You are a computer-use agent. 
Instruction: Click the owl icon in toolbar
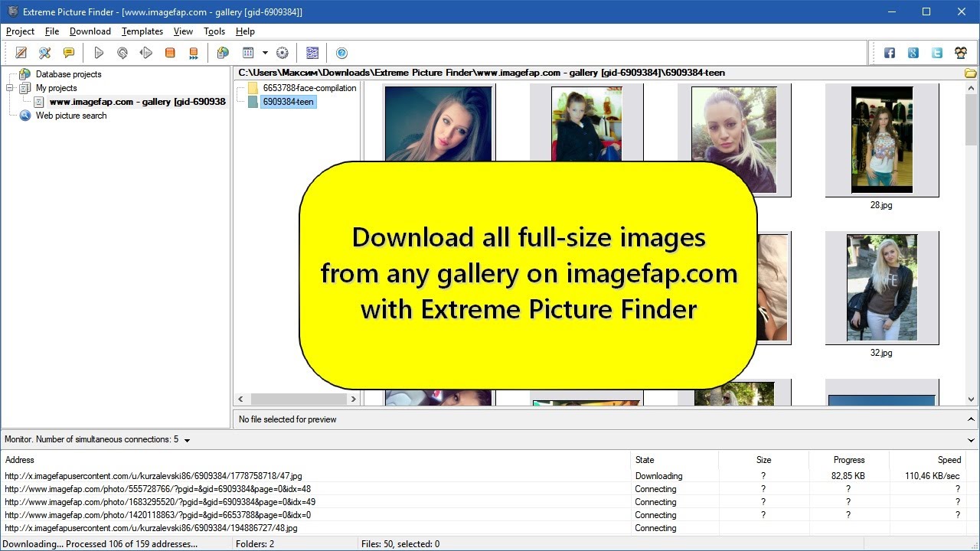[961, 53]
